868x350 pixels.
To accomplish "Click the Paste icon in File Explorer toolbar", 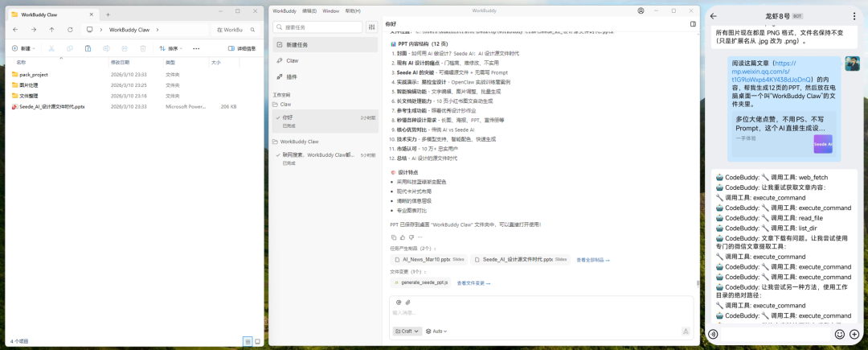I will point(88,49).
